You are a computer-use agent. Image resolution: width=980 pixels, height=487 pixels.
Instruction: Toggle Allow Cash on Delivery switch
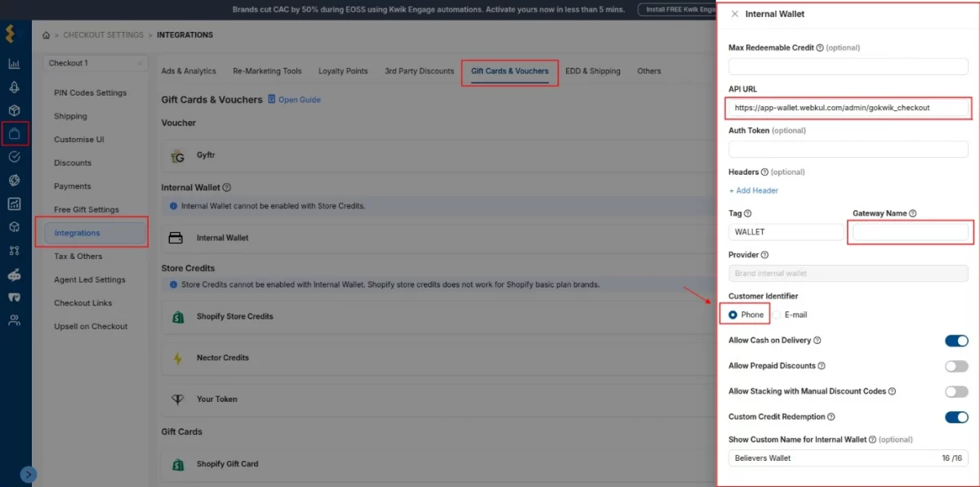pyautogui.click(x=956, y=341)
